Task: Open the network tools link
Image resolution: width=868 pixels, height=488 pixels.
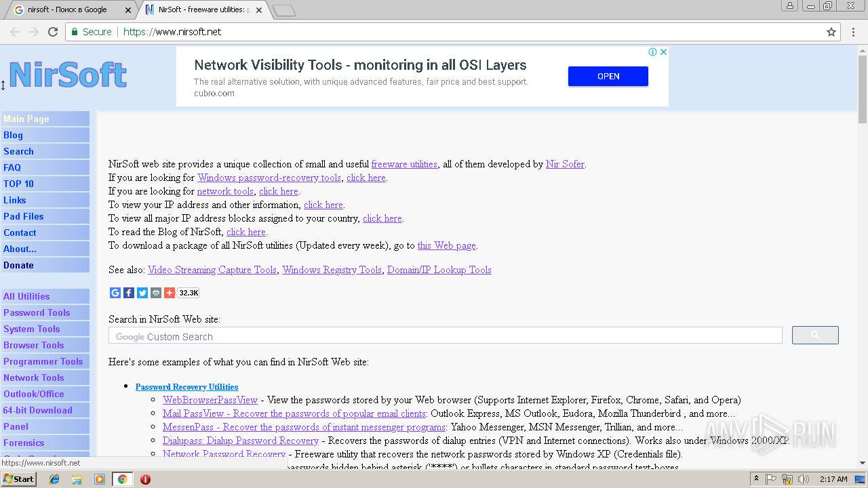Action: coord(225,191)
